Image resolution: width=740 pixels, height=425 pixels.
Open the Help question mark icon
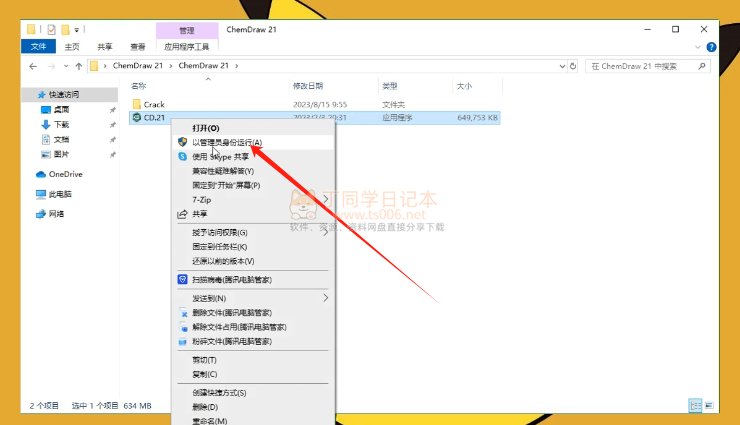click(711, 47)
